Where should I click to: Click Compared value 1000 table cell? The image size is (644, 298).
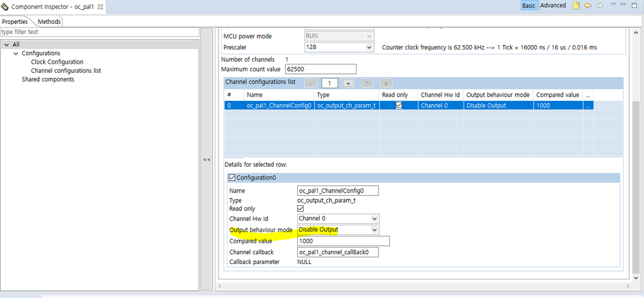[x=558, y=106]
